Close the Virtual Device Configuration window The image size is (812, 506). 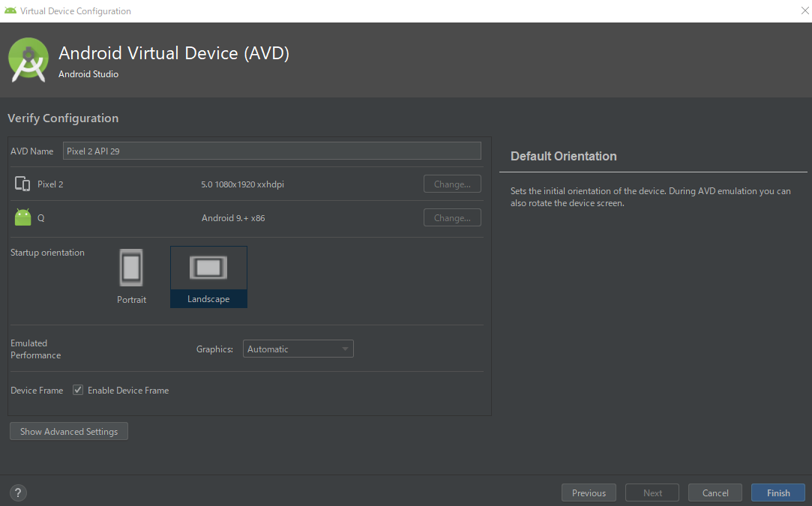tap(805, 10)
